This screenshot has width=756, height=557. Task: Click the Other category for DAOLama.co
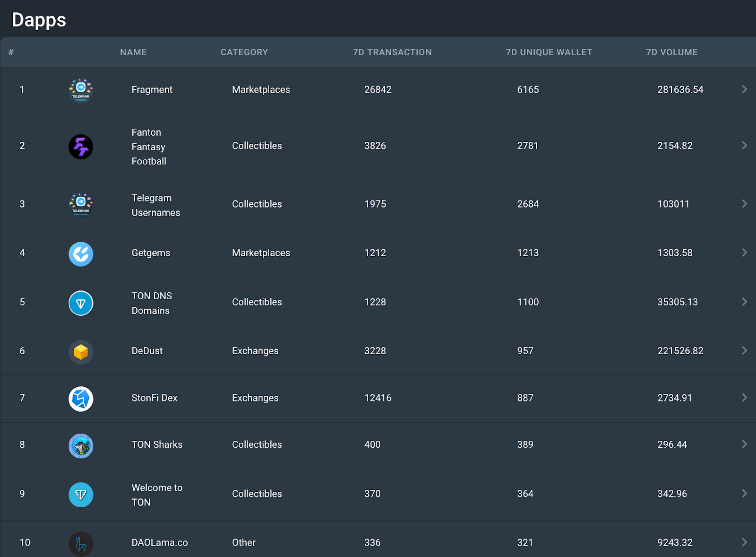[x=244, y=542]
